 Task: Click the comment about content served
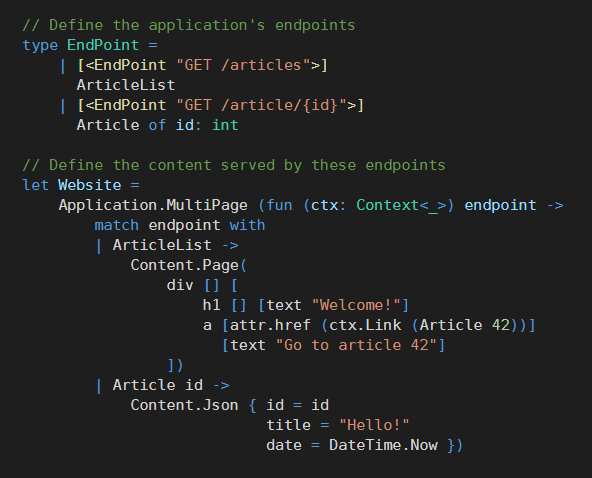tap(234, 165)
